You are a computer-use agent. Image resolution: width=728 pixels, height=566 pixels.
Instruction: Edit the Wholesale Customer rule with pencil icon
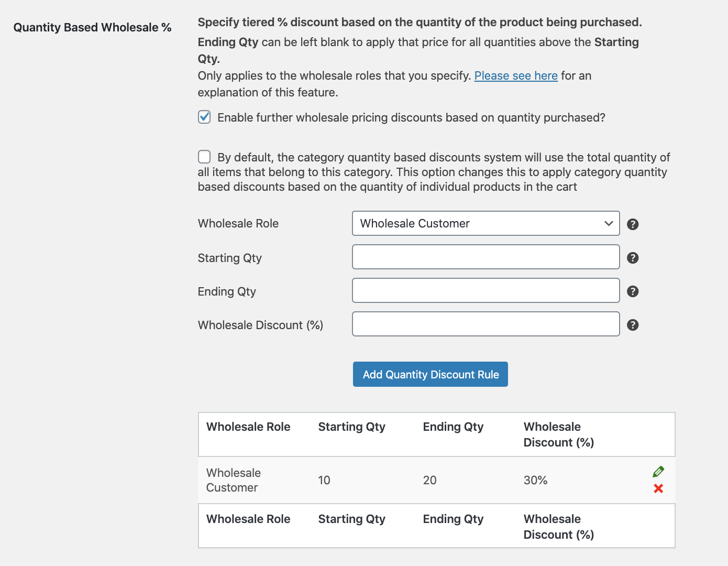(658, 472)
